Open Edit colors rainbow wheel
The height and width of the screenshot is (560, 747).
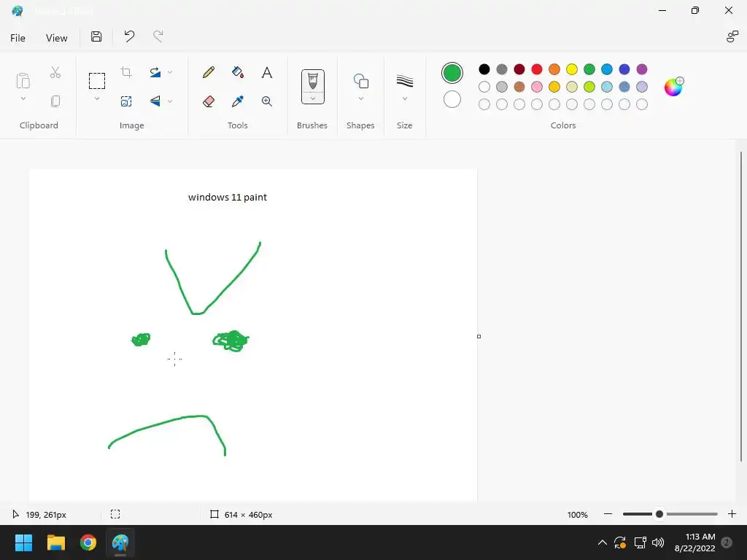pyautogui.click(x=673, y=87)
